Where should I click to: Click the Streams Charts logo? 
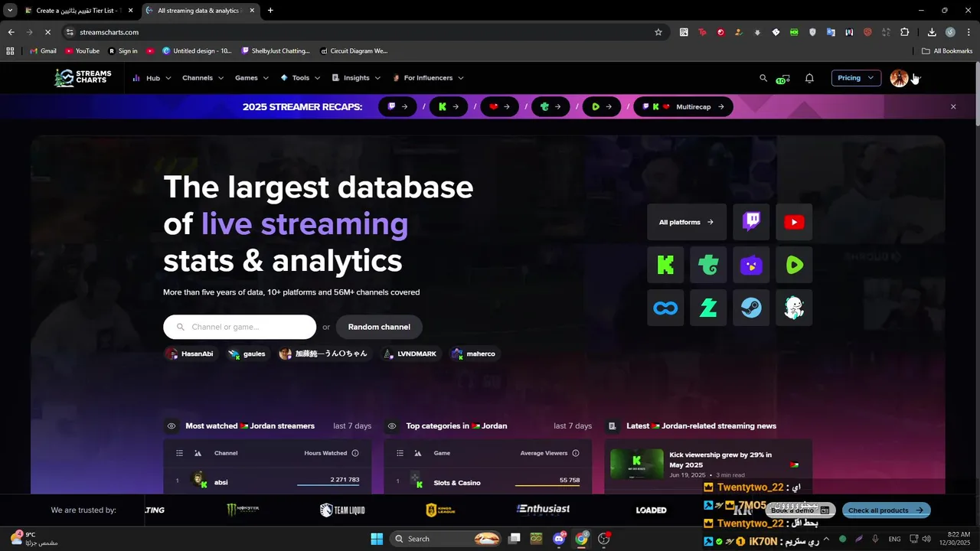[83, 77]
